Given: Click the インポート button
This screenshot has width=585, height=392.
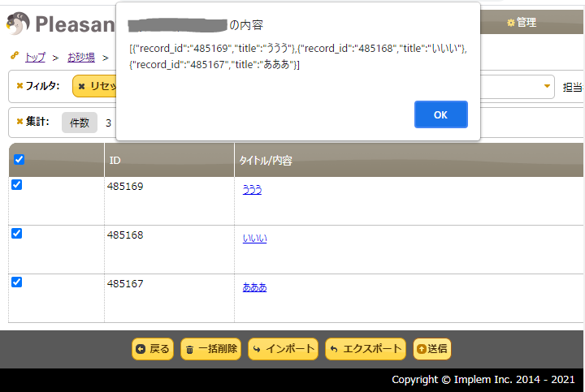Looking at the screenshot, I should point(284,349).
